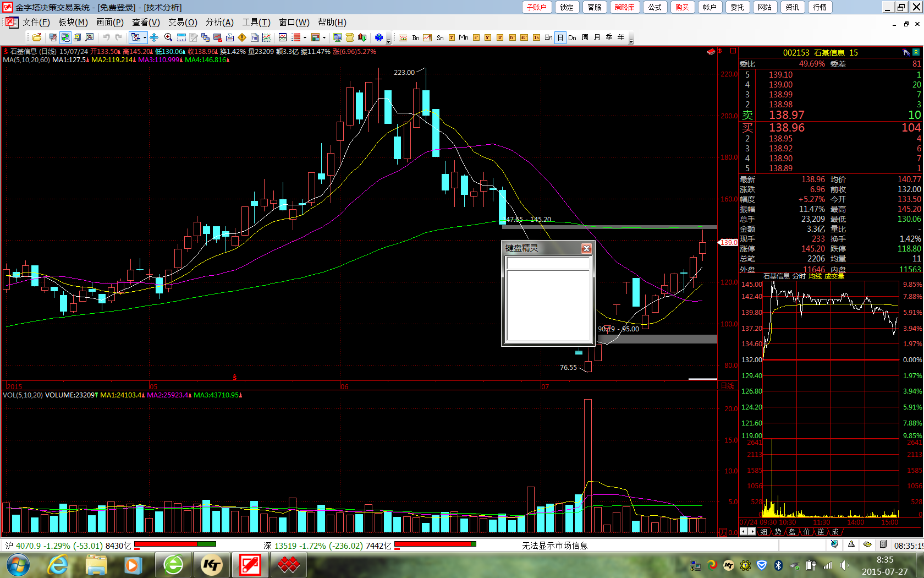Click the open-folder toolbar icon
This screenshot has width=924, height=578.
click(36, 37)
